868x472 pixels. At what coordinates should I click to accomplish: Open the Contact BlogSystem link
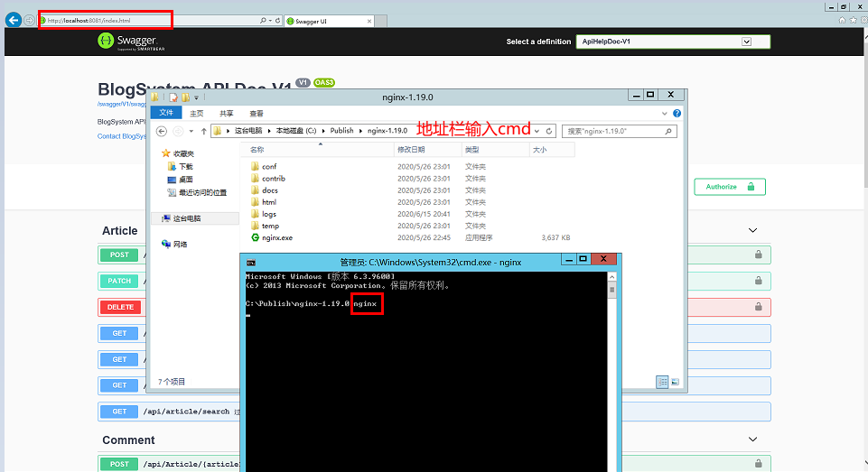coord(122,136)
